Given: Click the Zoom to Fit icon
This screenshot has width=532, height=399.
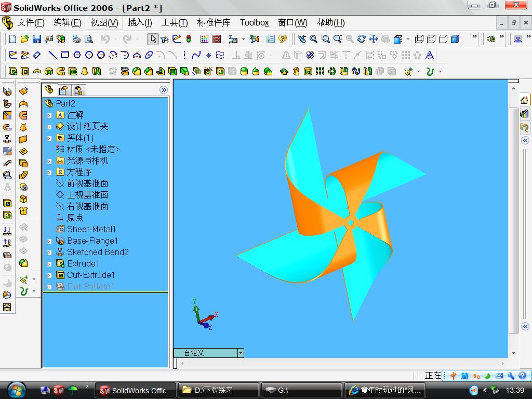Looking at the screenshot, I should 313,39.
